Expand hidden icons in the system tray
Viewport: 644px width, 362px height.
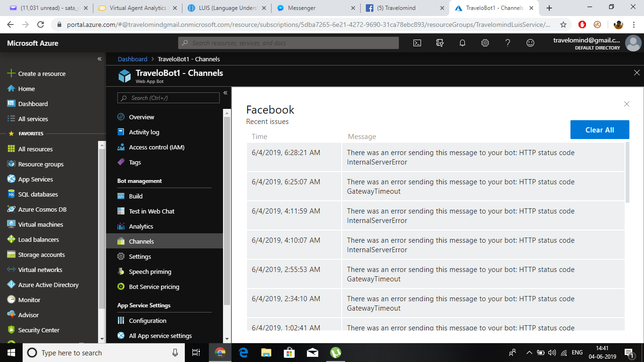[x=529, y=353]
